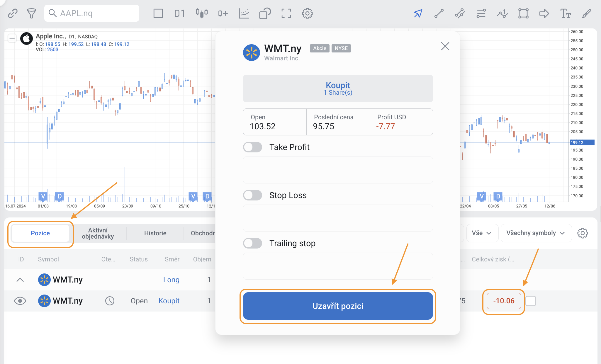This screenshot has width=601, height=364.
Task: Enable the Take Profit toggle
Action: [x=252, y=147]
